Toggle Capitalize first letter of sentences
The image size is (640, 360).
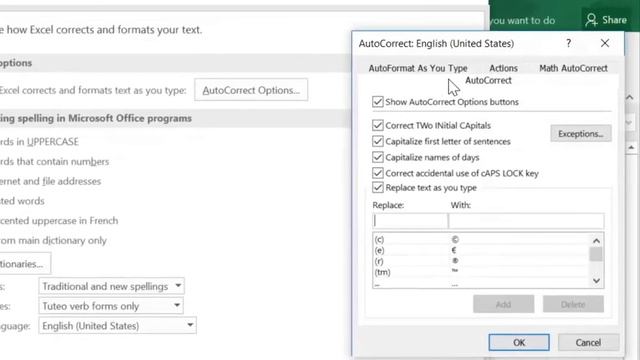[x=378, y=141]
